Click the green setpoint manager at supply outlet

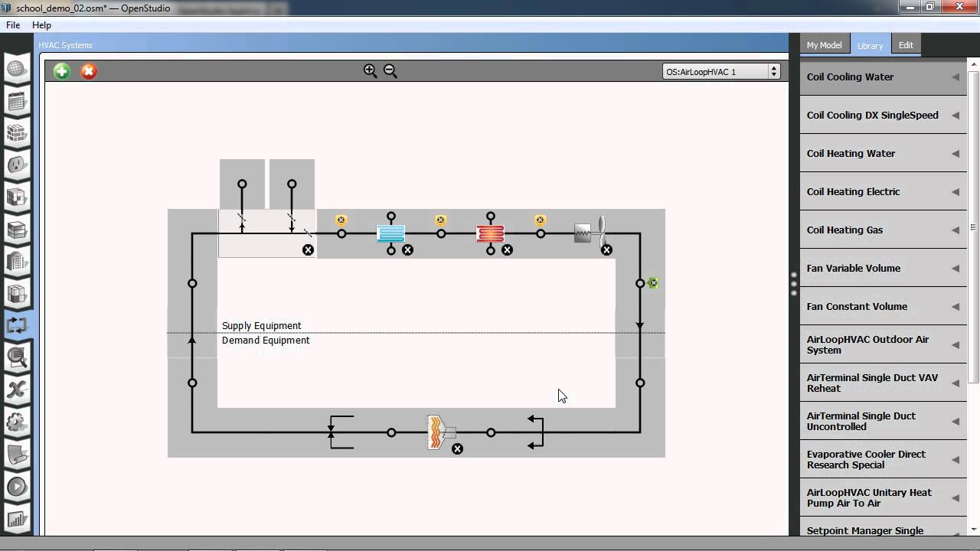pyautogui.click(x=653, y=283)
